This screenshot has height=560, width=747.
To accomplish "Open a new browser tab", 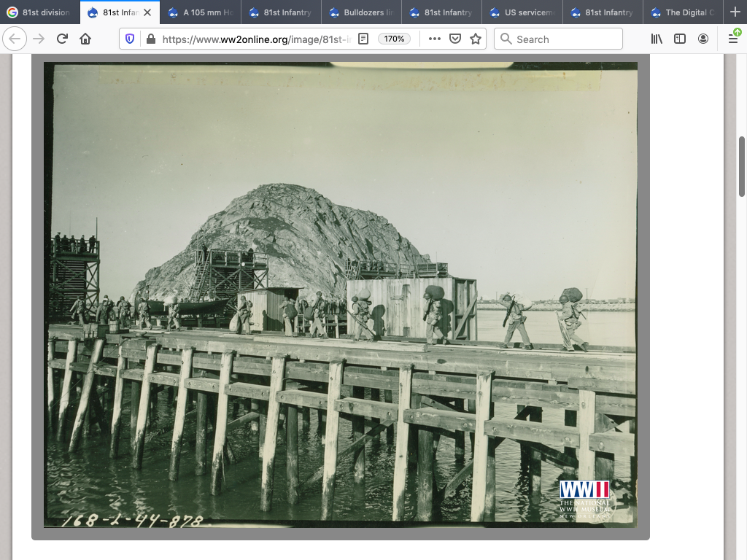I will pyautogui.click(x=735, y=12).
